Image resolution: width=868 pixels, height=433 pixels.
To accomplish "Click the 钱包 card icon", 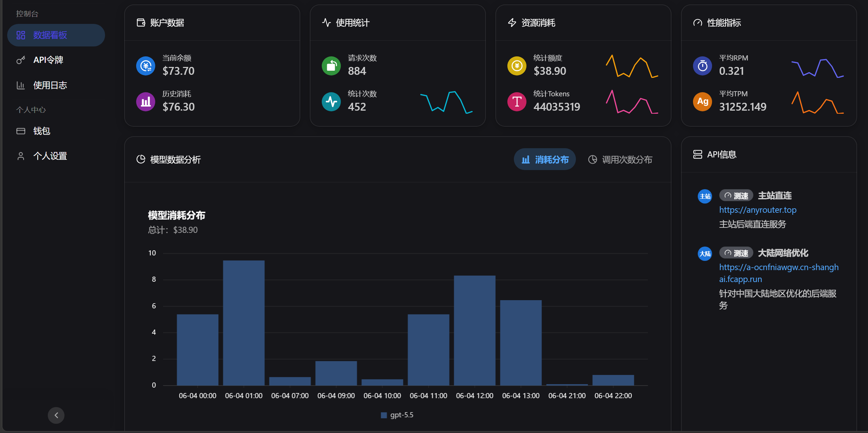I will [21, 131].
